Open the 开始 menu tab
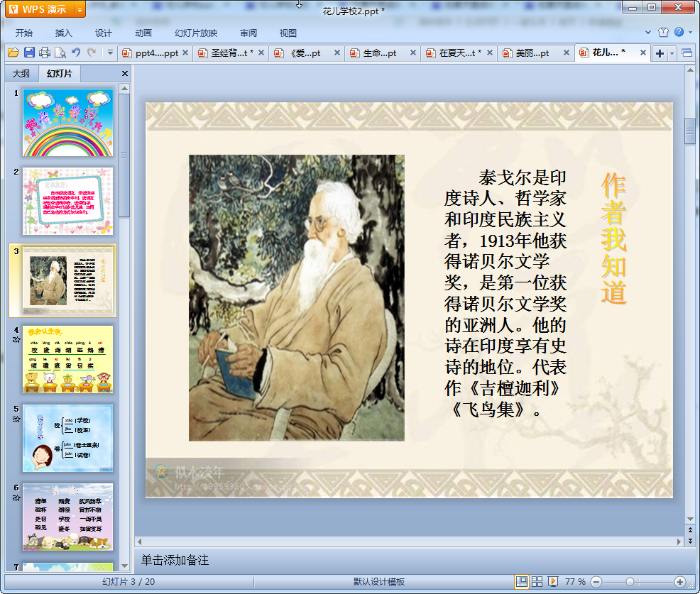 24,33
